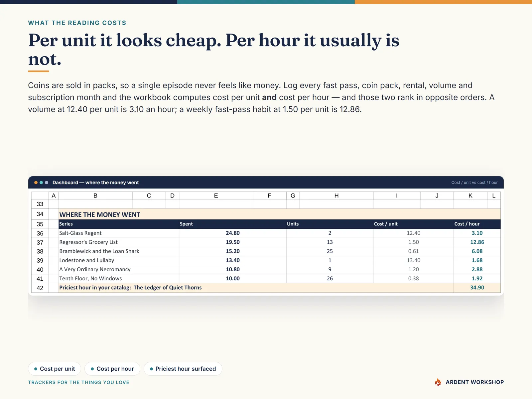Select column F header
This screenshot has width=532, height=399.
click(270, 196)
